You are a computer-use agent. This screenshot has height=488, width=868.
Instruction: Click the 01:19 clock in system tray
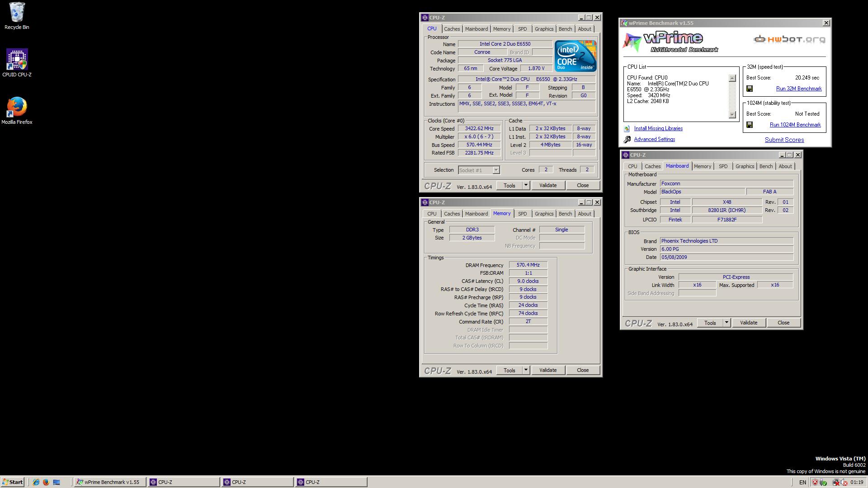857,482
